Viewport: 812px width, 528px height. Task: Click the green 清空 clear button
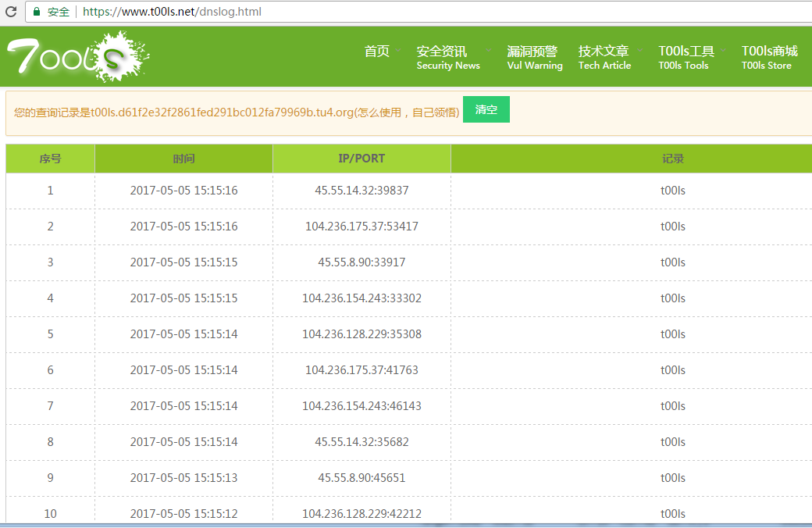click(486, 109)
